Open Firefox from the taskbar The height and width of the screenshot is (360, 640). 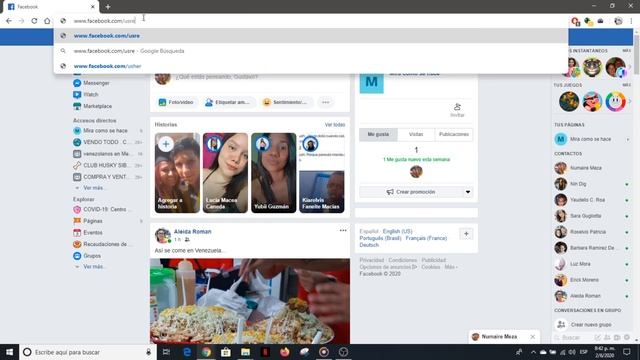[284, 352]
